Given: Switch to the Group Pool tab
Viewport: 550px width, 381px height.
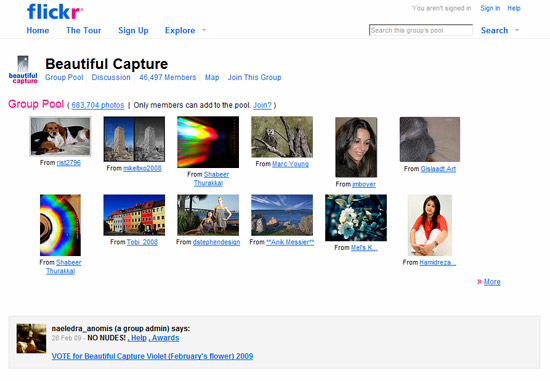Looking at the screenshot, I should coord(64,77).
